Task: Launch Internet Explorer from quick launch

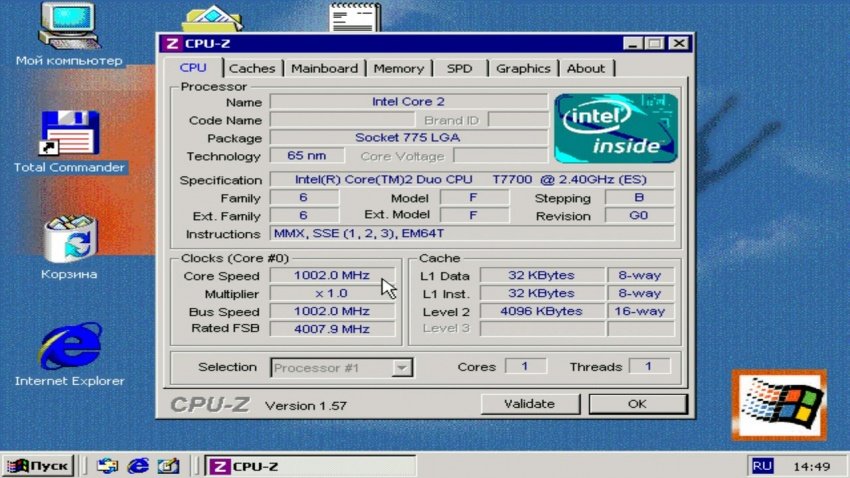Action: (138, 466)
